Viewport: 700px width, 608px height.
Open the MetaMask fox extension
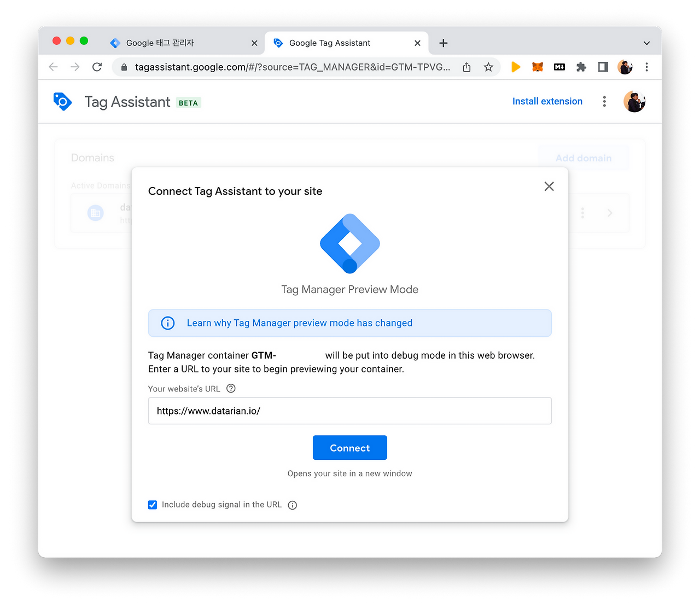tap(538, 67)
